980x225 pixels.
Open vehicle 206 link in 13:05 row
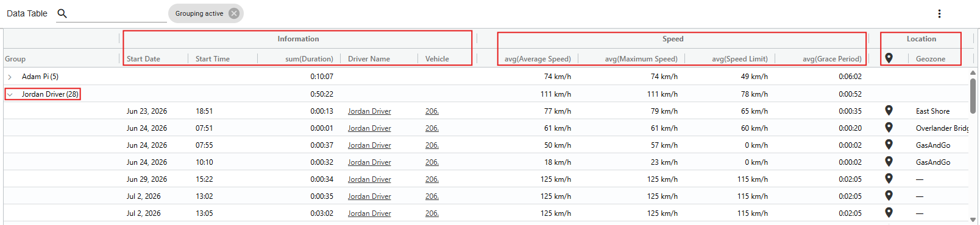point(432,213)
